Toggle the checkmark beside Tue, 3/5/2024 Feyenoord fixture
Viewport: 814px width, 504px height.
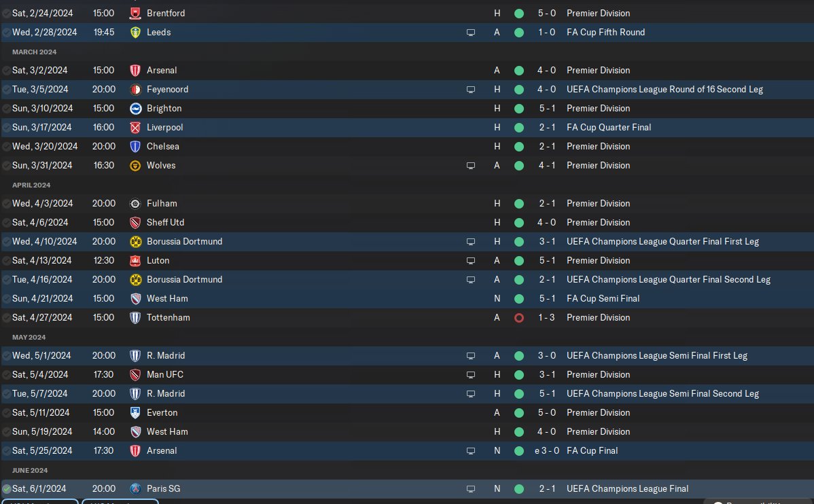[x=6, y=90]
